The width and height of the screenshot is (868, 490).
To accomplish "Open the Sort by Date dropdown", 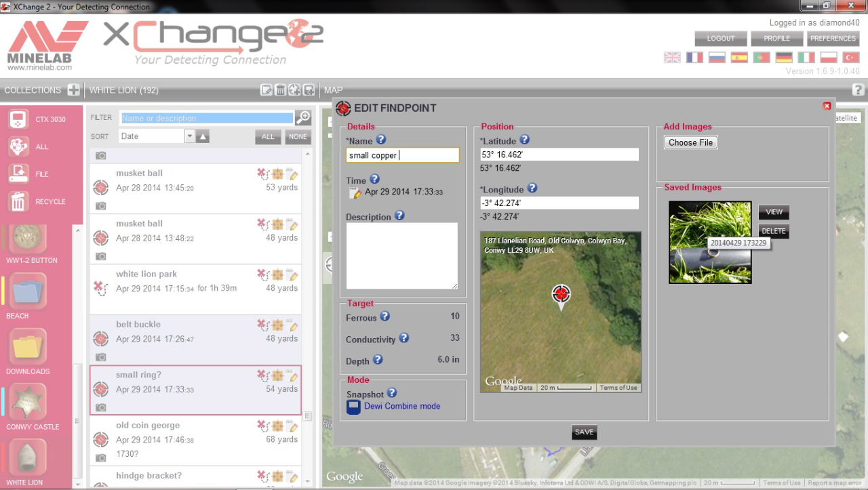I will [x=190, y=136].
